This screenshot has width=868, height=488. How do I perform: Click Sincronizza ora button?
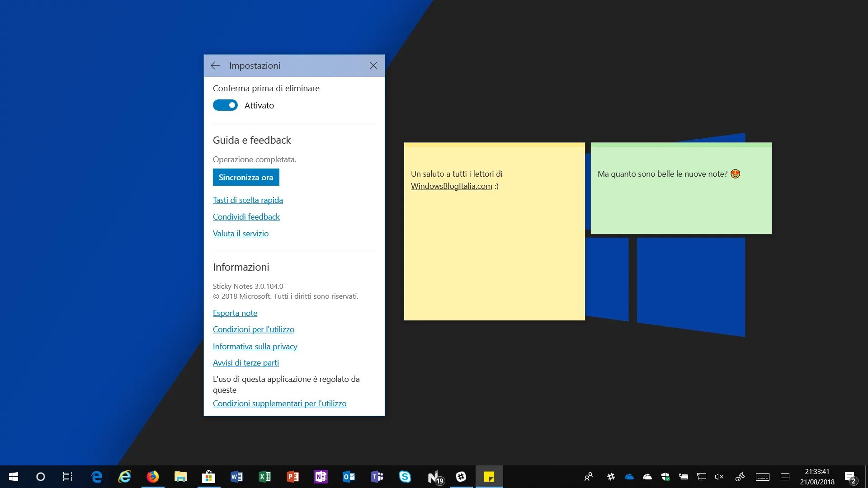tap(246, 178)
